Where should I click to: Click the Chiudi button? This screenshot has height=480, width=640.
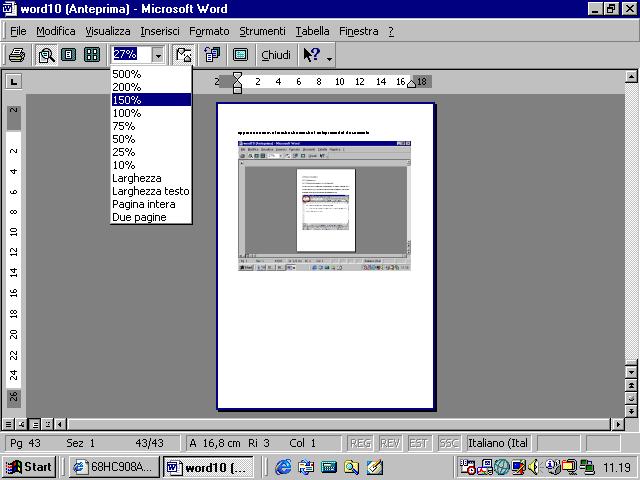point(276,55)
